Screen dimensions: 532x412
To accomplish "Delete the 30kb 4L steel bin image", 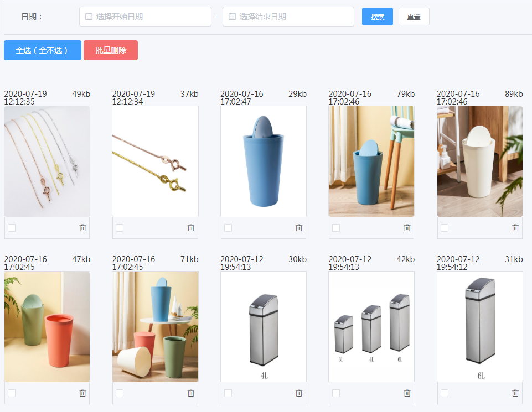I will [x=298, y=393].
